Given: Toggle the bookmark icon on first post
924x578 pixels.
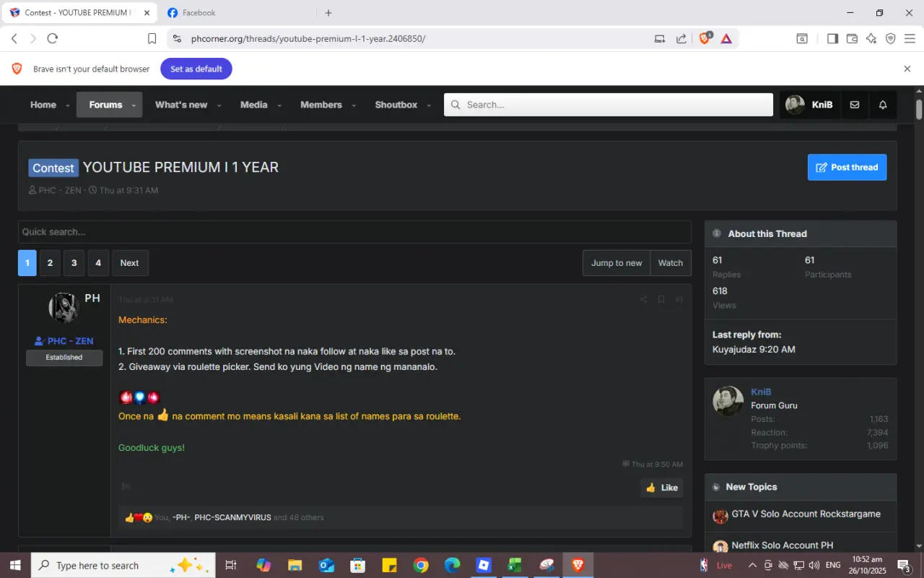Looking at the screenshot, I should pyautogui.click(x=661, y=300).
